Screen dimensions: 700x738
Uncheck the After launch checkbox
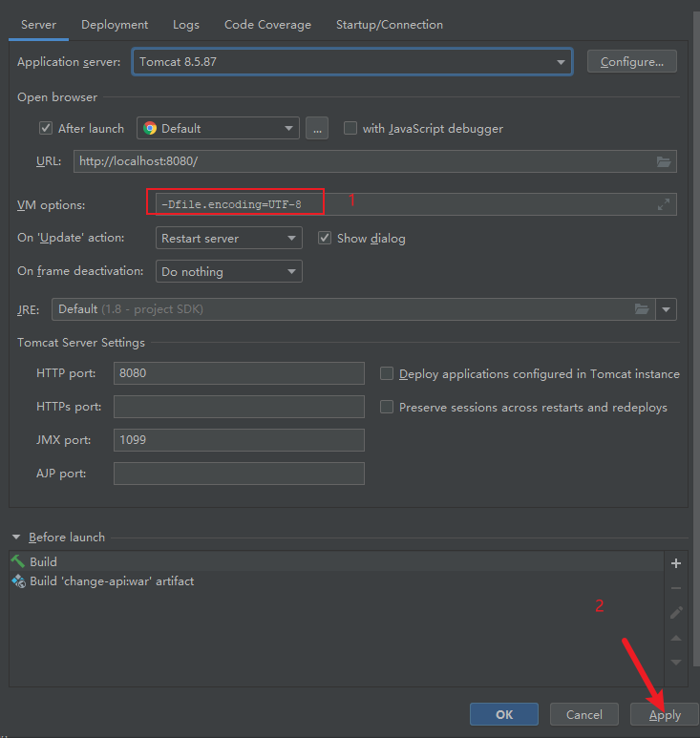46,128
